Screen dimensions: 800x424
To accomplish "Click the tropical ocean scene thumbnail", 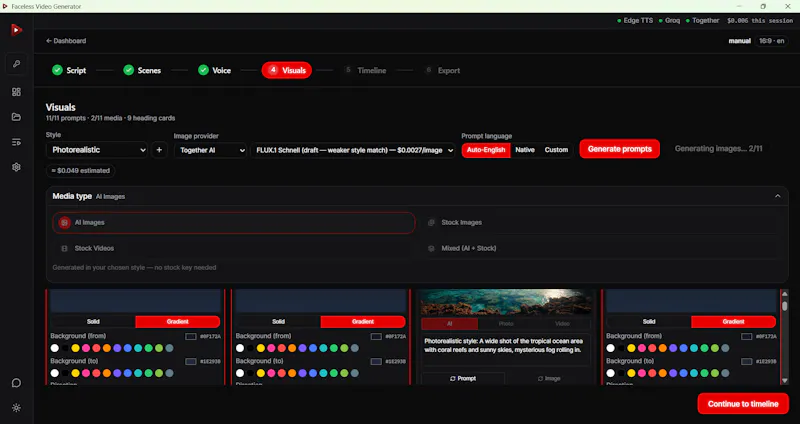I will [x=506, y=302].
